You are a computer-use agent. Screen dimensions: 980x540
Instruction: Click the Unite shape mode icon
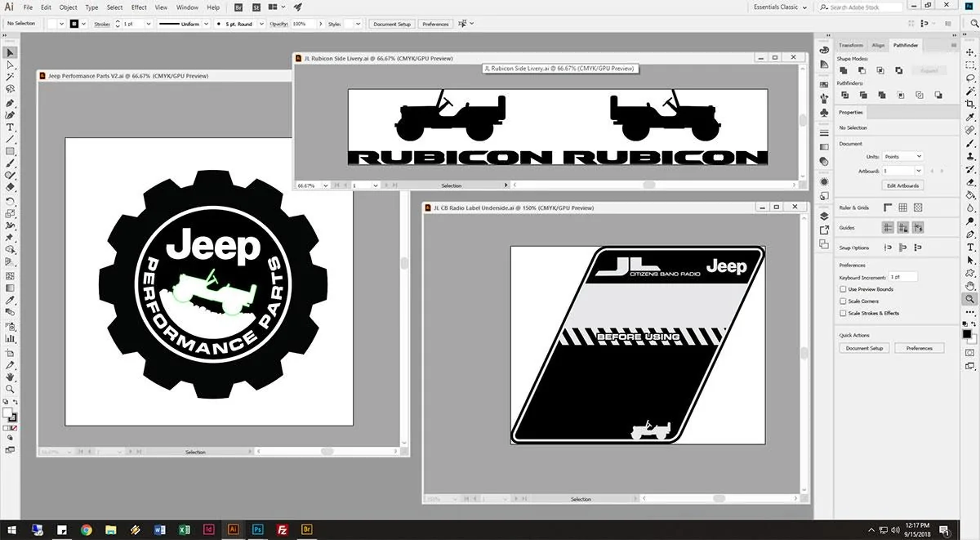pyautogui.click(x=843, y=70)
